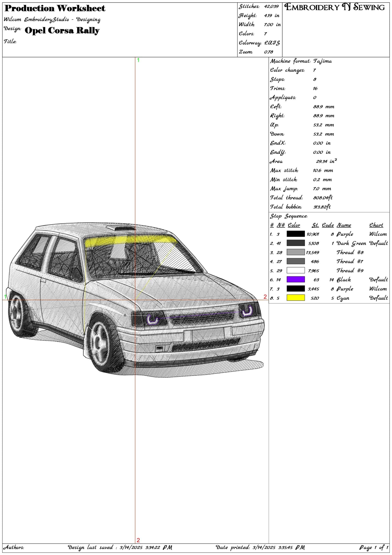Click the Total bobbin value 313.82ft

322,207
